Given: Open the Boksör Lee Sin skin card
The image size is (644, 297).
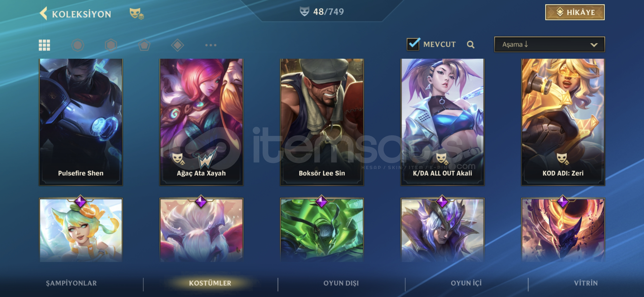Looking at the screenshot, I should 322,122.
